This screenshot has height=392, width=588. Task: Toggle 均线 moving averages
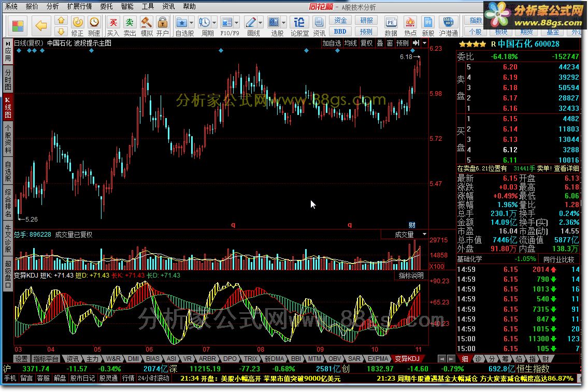click(351, 43)
